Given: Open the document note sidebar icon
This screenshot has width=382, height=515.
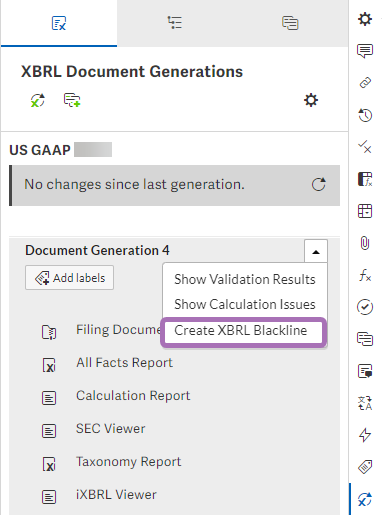Looking at the screenshot, I should coord(365,371).
